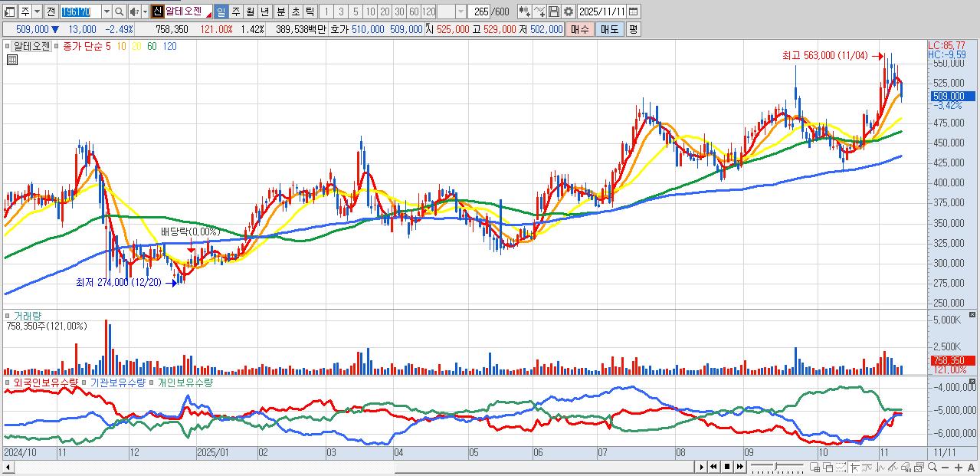Open the add indicator candlestick icon
The image size is (980, 476).
[523, 11]
